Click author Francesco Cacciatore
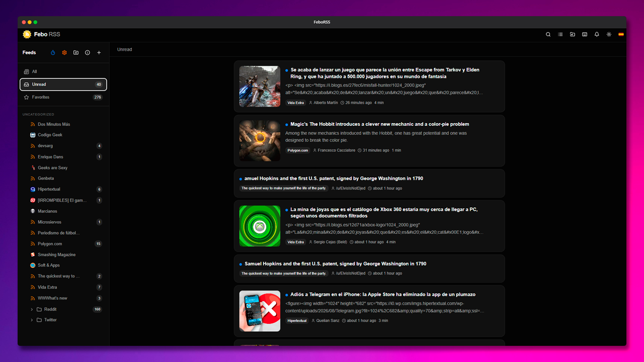The image size is (644, 362). pos(337,150)
